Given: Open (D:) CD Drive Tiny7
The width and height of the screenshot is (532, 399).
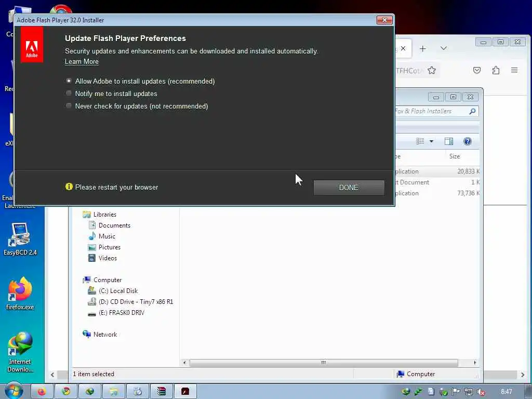Looking at the screenshot, I should (x=136, y=302).
